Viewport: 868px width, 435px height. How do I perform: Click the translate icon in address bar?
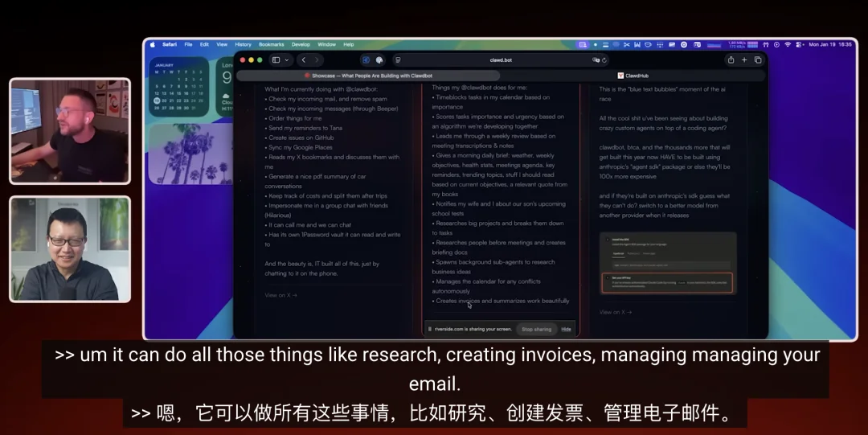pyautogui.click(x=596, y=60)
